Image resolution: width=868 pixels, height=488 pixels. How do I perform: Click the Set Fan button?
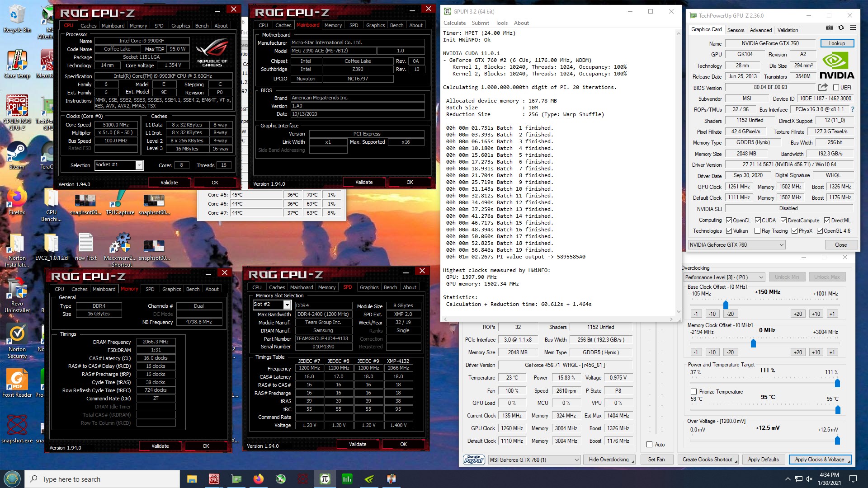(x=656, y=460)
